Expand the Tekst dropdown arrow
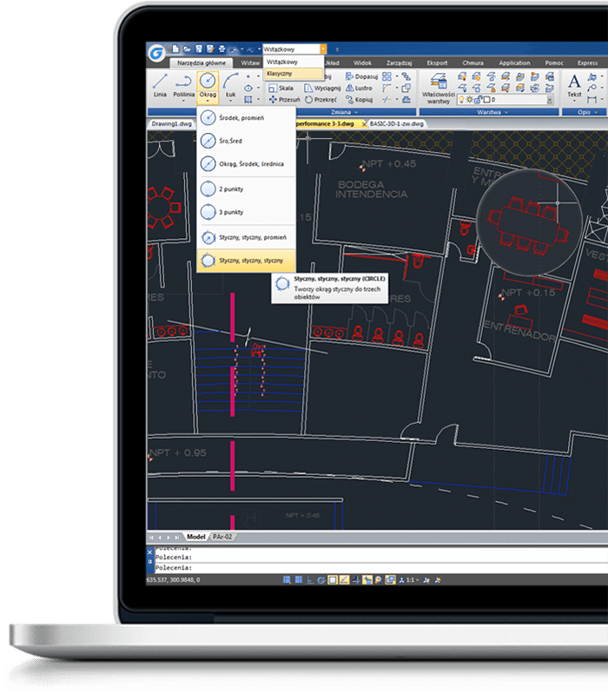 pyautogui.click(x=574, y=101)
